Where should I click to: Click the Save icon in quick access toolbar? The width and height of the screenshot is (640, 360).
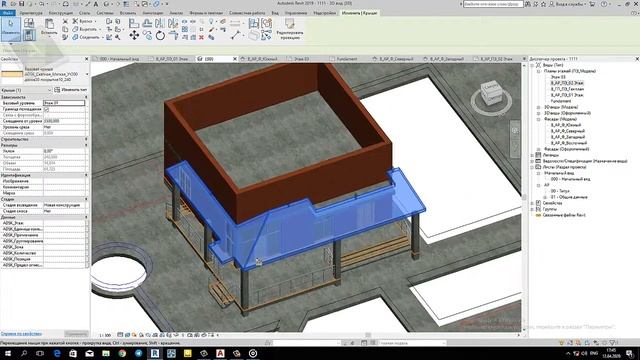click(22, 4)
